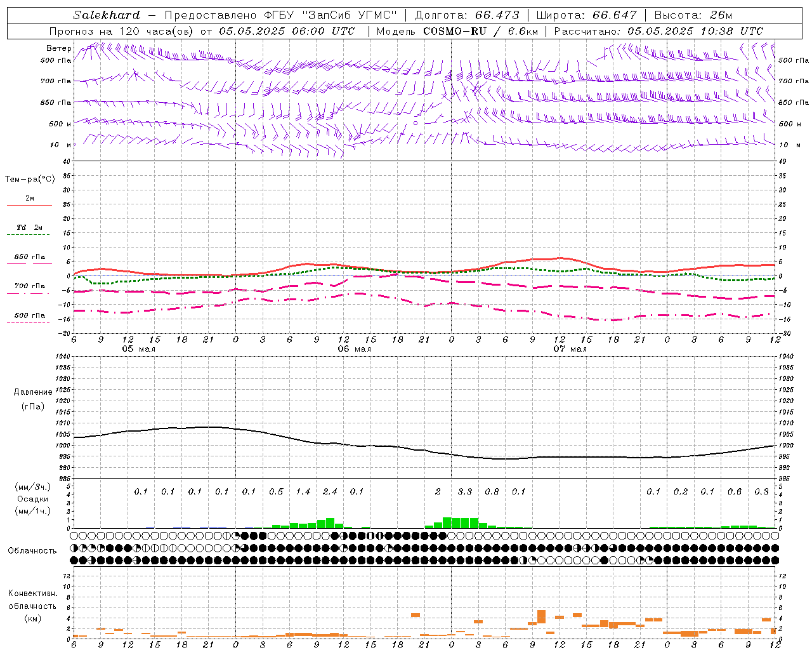Viewport: 812px width, 650px height.
Task: Click the (гПа) unit label under Давление
Action: click(x=33, y=406)
